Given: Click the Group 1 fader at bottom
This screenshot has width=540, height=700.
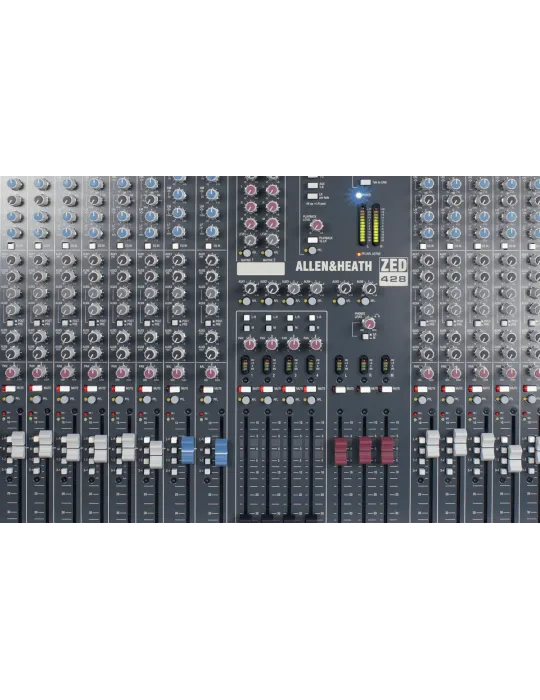Looking at the screenshot, I should pyautogui.click(x=245, y=517).
